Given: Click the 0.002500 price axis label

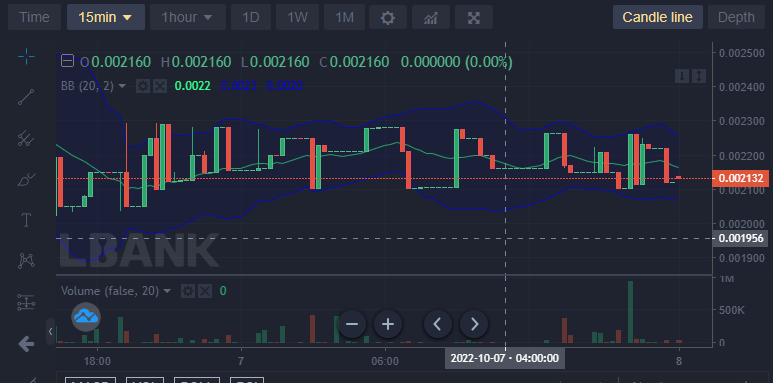Looking at the screenshot, I should point(741,53).
